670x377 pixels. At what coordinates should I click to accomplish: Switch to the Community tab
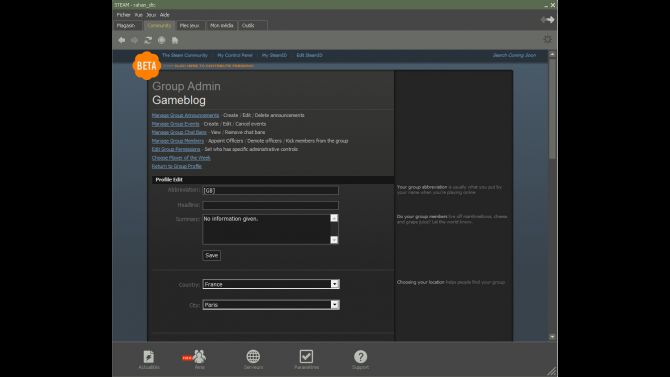[159, 26]
